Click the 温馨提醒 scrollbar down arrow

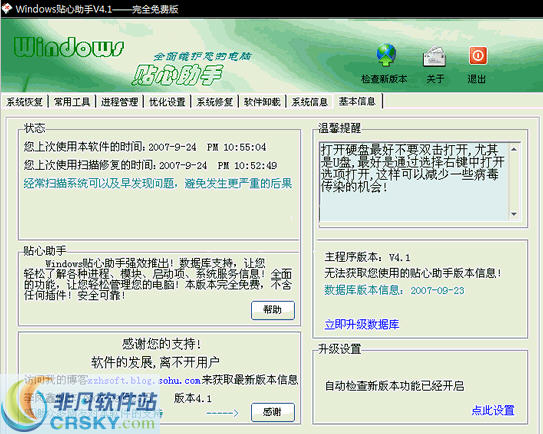pyautogui.click(x=514, y=214)
